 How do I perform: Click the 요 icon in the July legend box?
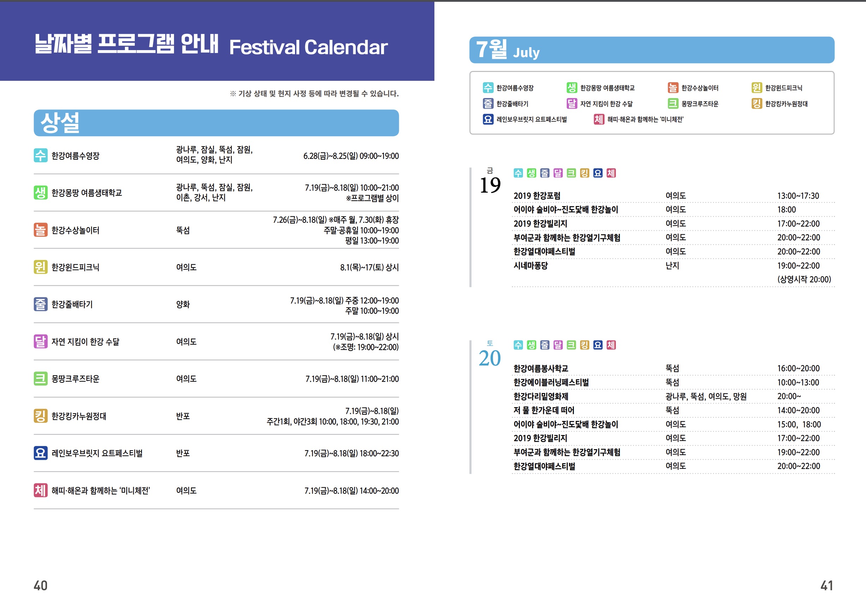(488, 119)
